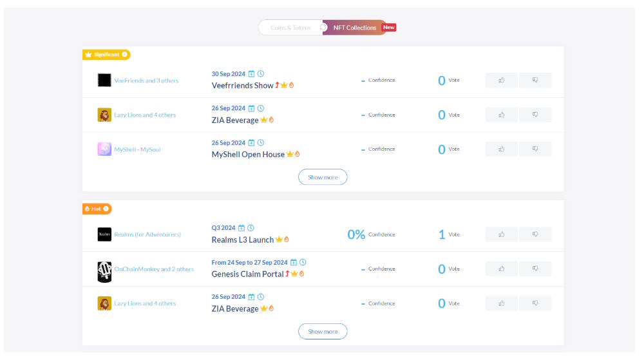Click the Hot section info icon

click(106, 209)
